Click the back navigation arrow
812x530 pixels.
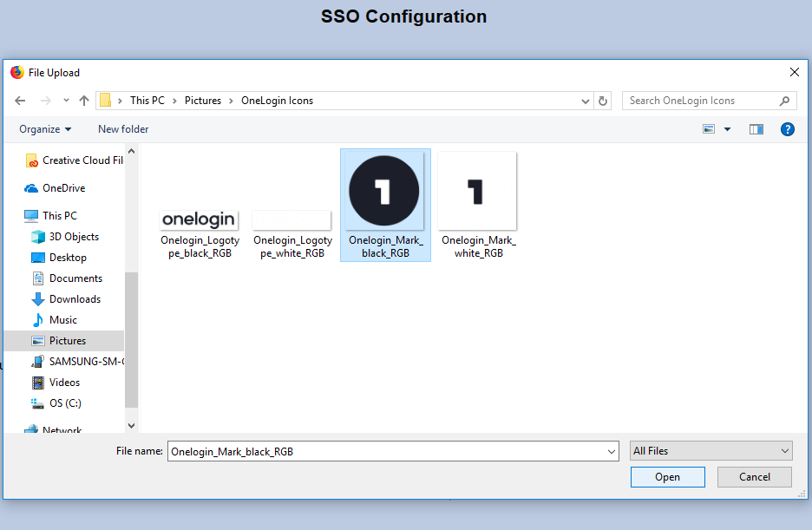point(20,101)
